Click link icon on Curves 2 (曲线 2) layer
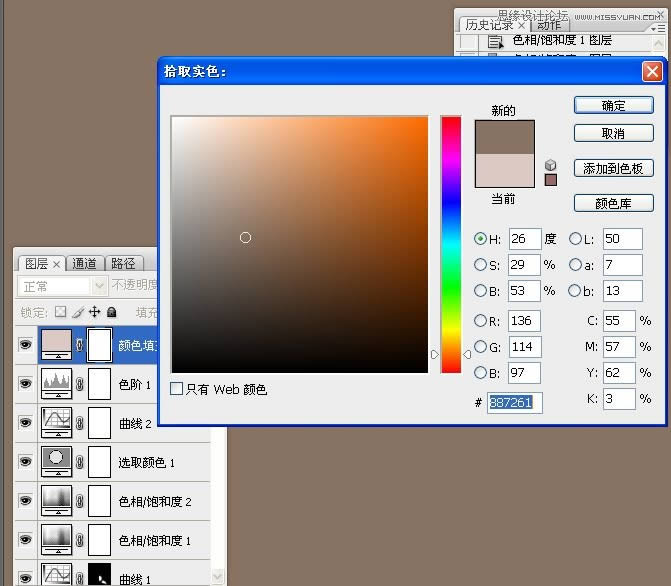The width and height of the screenshot is (671, 586). 80,423
